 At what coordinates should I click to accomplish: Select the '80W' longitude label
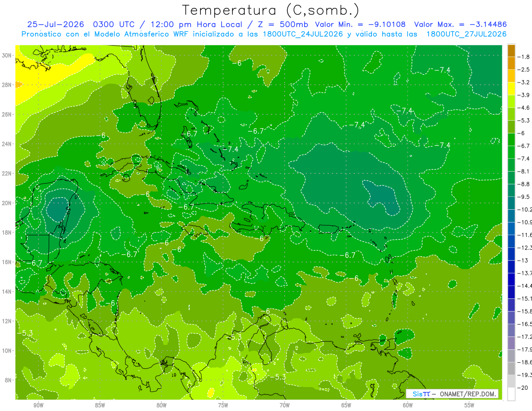[x=161, y=405]
